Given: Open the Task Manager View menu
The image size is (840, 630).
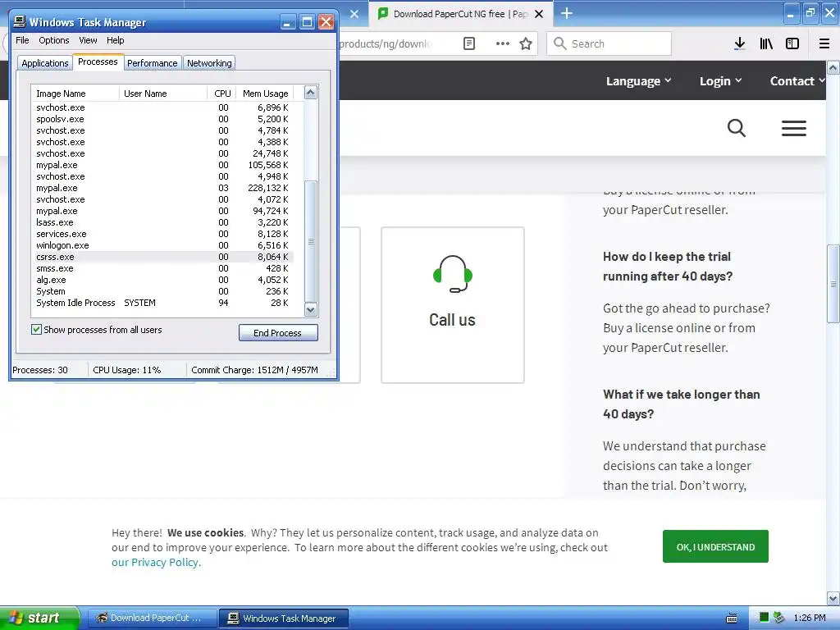Looking at the screenshot, I should [x=88, y=40].
